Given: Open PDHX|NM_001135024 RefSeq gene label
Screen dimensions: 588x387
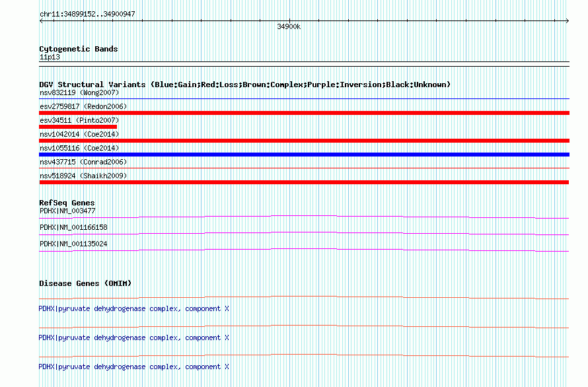Looking at the screenshot, I should [73, 244].
